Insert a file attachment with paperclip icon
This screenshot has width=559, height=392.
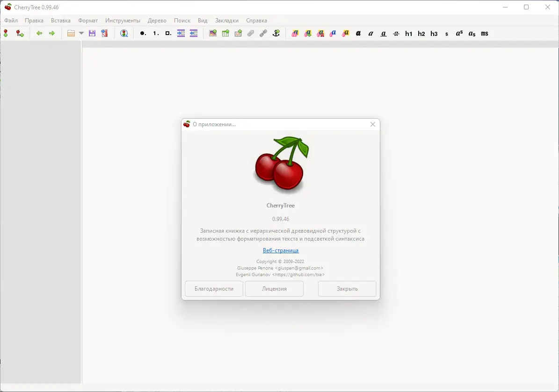coord(251,34)
